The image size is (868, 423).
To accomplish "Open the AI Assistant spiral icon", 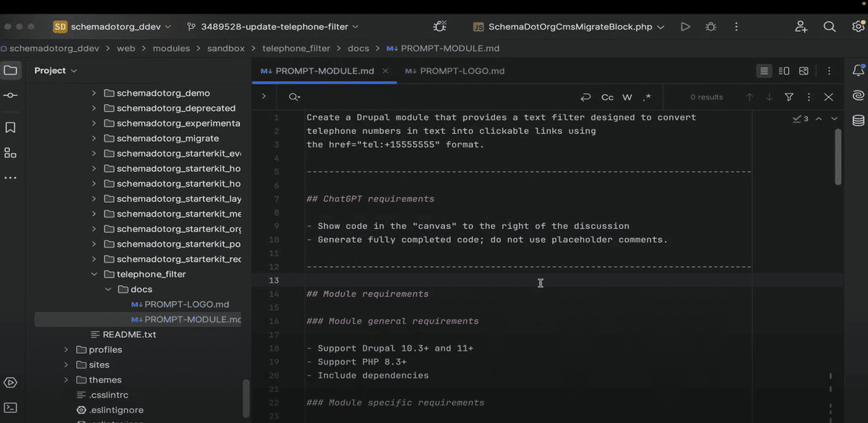I will tap(858, 96).
